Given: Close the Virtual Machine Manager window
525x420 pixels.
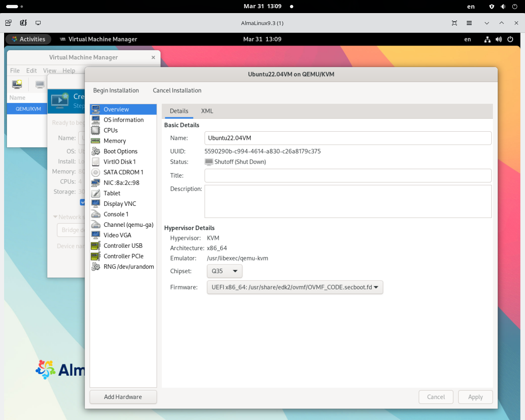Looking at the screenshot, I should 153,57.
